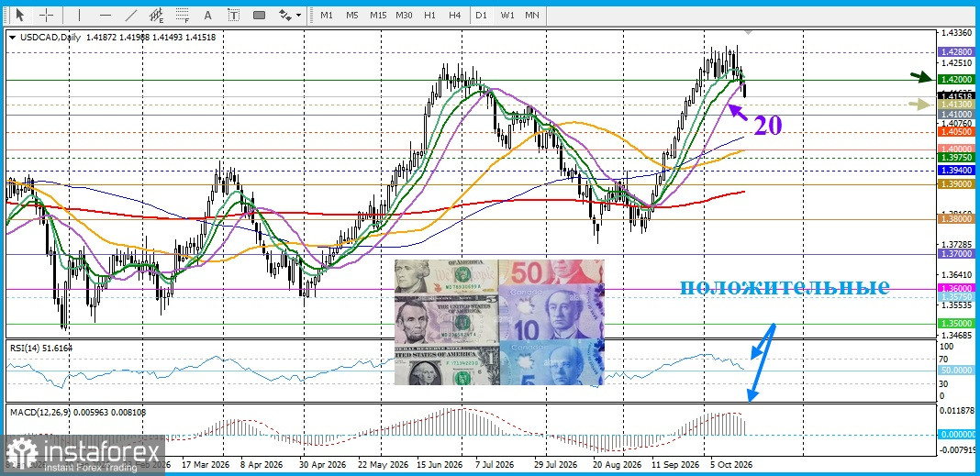This screenshot has height=476, width=980.
Task: Click the 1.37000 price level label
Action: coord(956,254)
